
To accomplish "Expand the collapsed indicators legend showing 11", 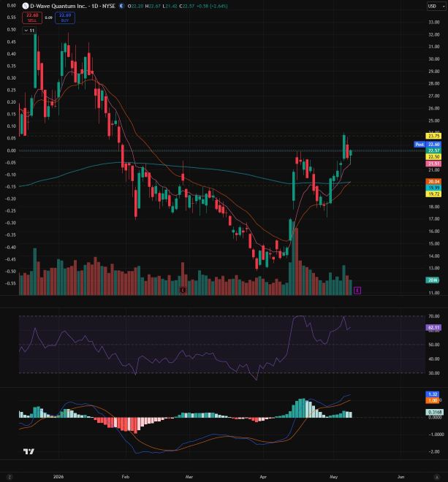I will pyautogui.click(x=29, y=31).
